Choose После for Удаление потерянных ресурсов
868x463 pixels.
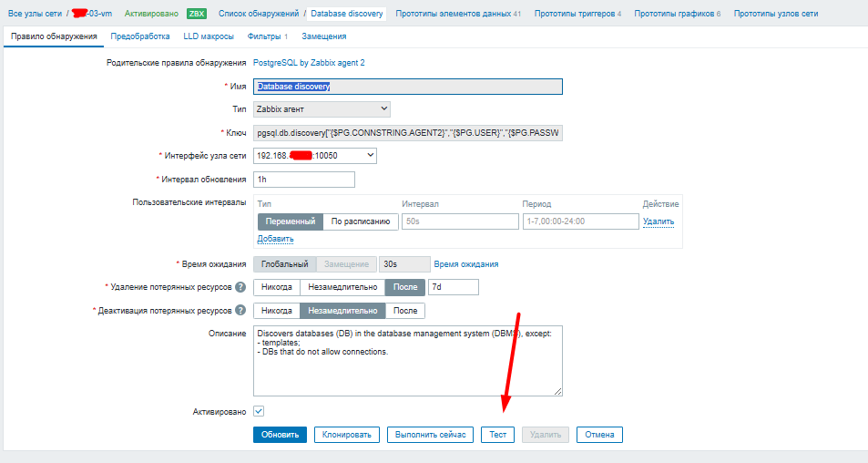point(405,287)
